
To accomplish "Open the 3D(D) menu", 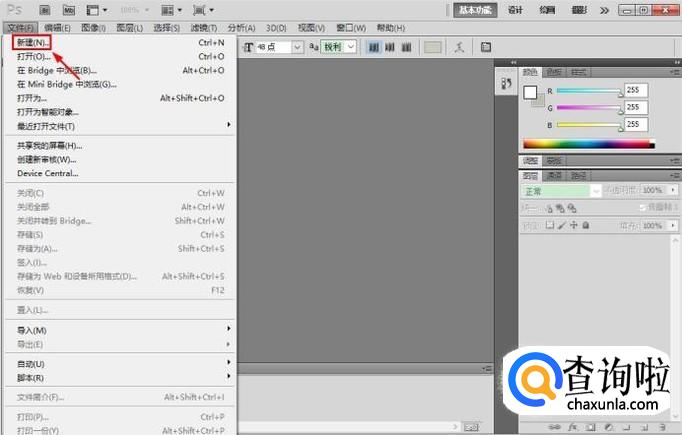I will [276, 28].
